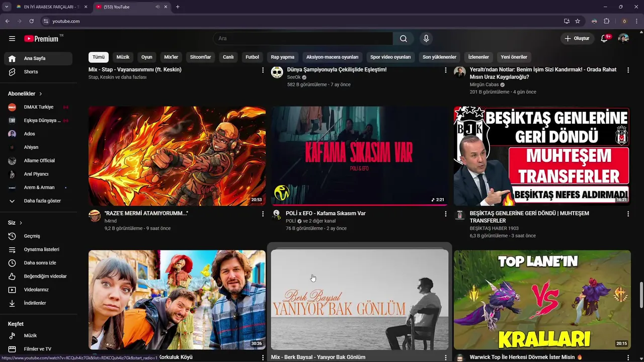Select the Aksiyon-macera oyunları chip
The image size is (644, 362).
tap(332, 57)
